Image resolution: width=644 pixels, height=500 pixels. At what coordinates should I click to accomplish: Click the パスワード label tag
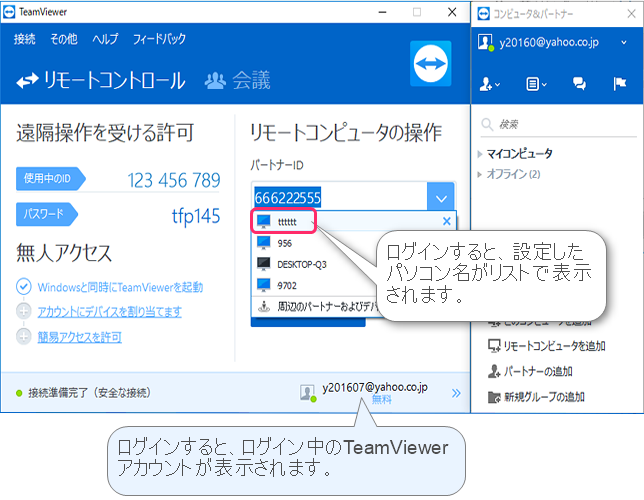point(47,214)
